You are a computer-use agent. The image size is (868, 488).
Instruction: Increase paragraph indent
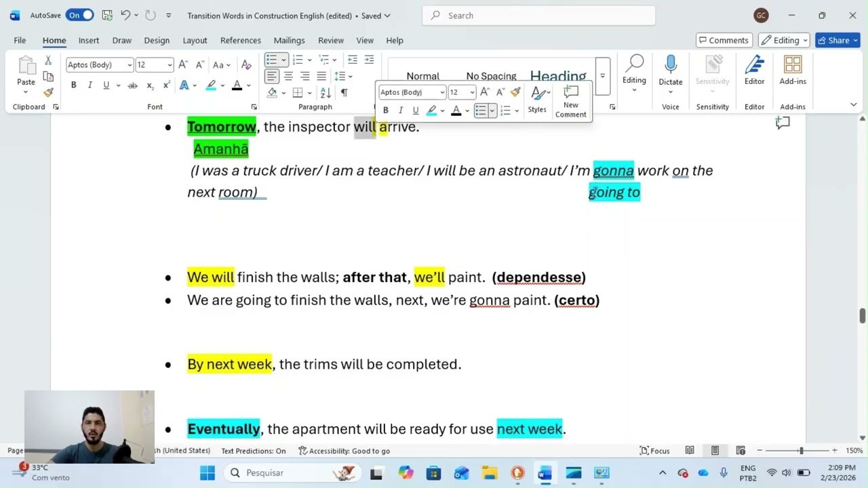tap(369, 60)
